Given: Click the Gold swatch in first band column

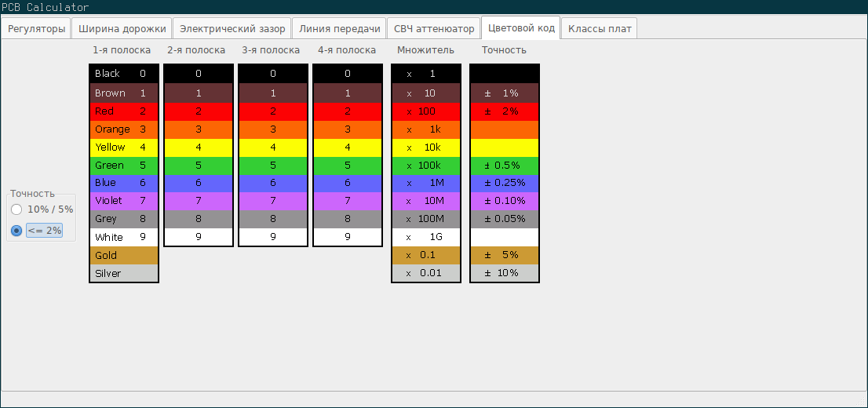Looking at the screenshot, I should coord(124,256).
